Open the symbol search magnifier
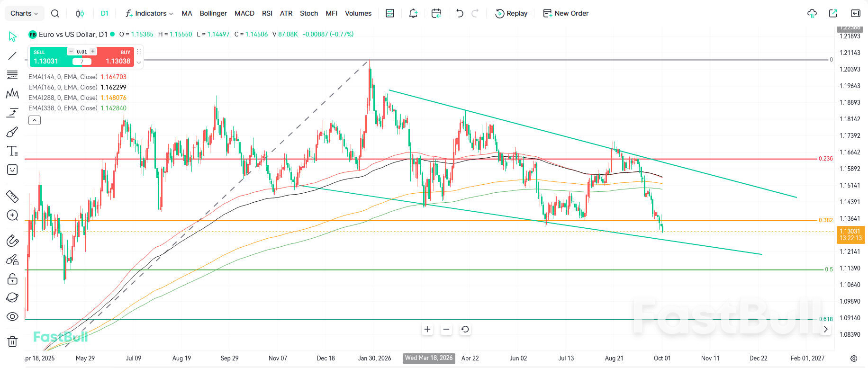 coord(55,13)
